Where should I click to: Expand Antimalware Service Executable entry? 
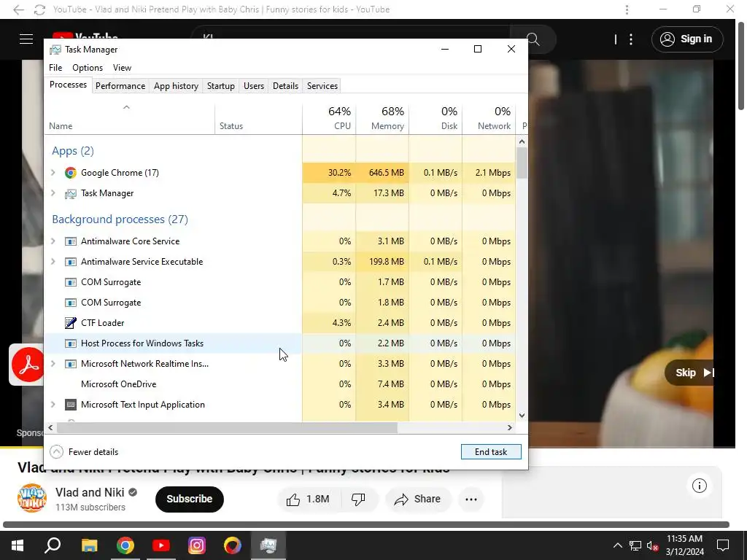[x=53, y=262]
